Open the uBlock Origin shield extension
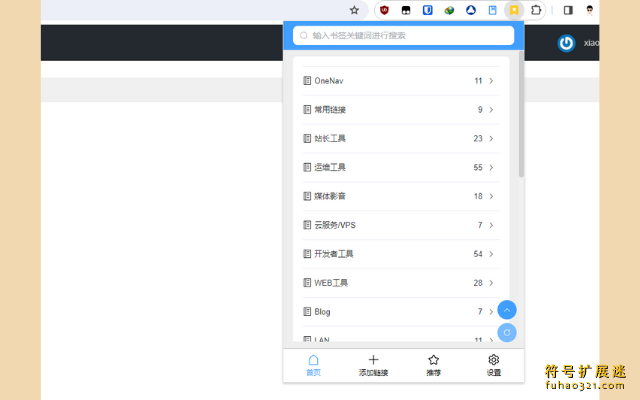The height and width of the screenshot is (400, 640). coord(384,10)
